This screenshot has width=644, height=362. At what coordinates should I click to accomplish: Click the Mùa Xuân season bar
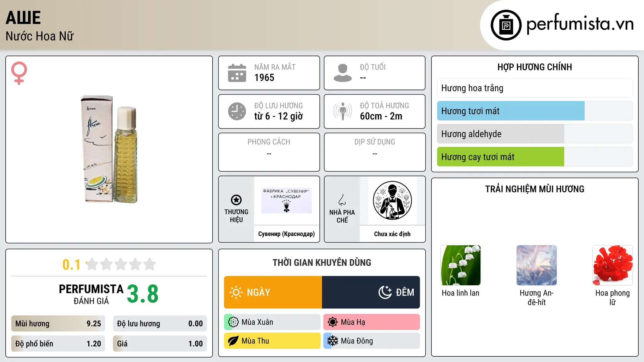272,322
